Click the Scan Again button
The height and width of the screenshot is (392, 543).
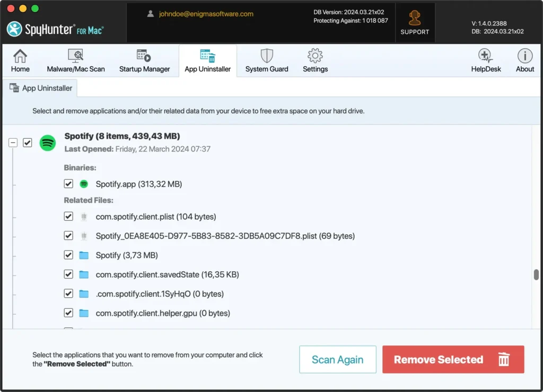(337, 360)
